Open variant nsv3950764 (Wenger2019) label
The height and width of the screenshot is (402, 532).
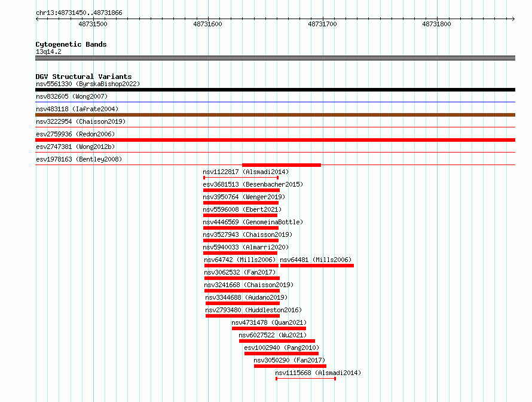[x=244, y=197]
